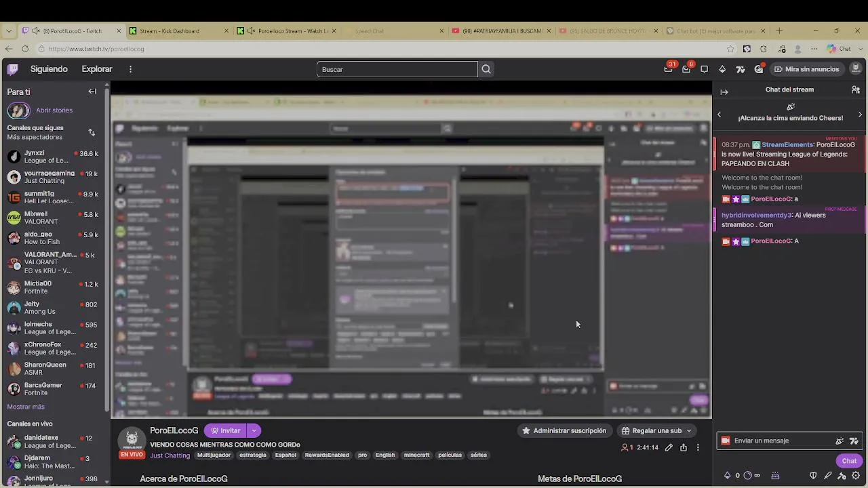The height and width of the screenshot is (488, 868).
Task: Open the user avatar menu
Action: click(856, 68)
